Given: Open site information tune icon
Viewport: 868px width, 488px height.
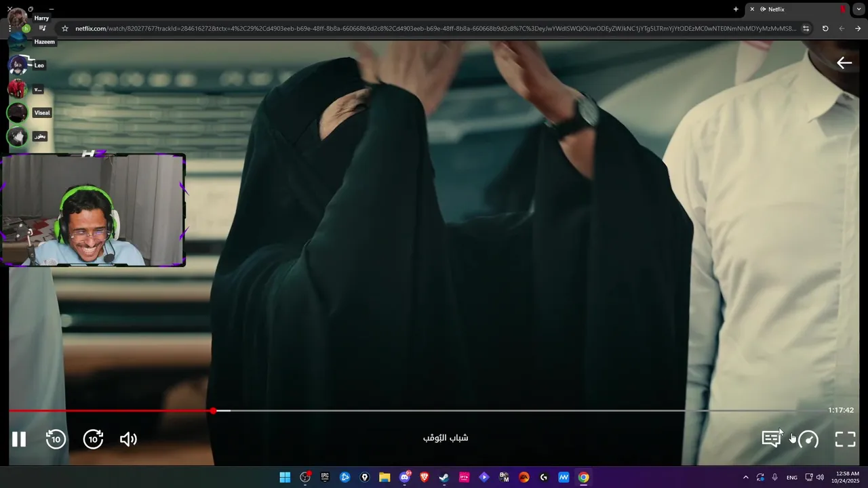Looking at the screenshot, I should pyautogui.click(x=806, y=28).
